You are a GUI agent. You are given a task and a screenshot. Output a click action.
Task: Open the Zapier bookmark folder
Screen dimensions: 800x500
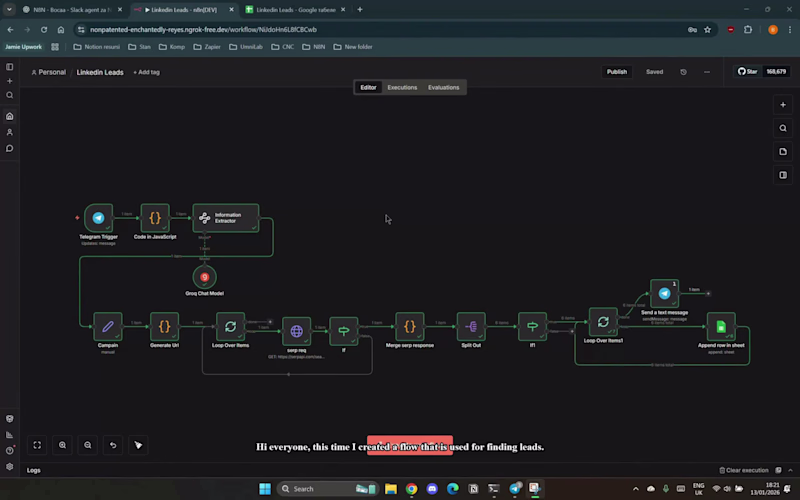coord(207,47)
